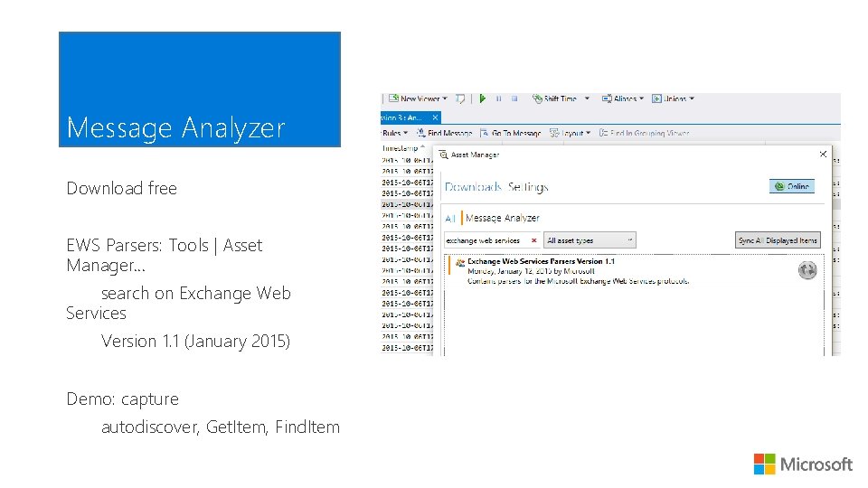Click the Aliases icon
The height and width of the screenshot is (488, 868).
607,99
